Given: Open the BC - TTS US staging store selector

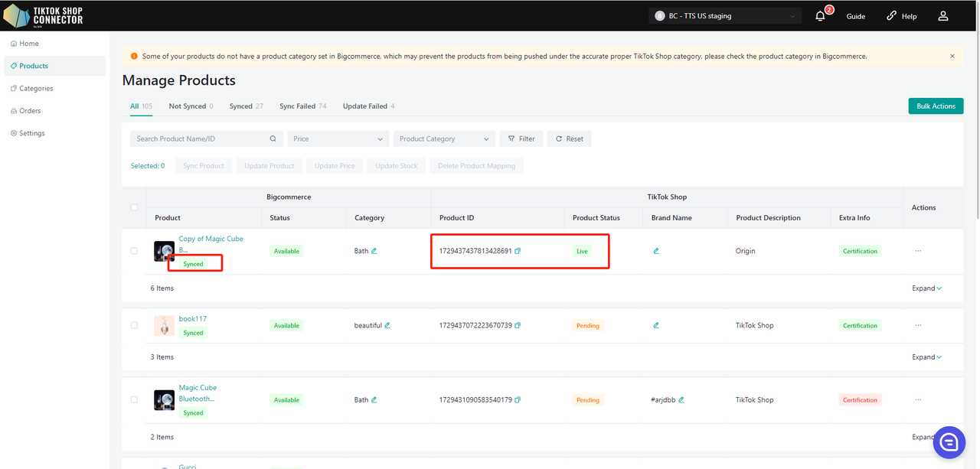Looking at the screenshot, I should [x=725, y=16].
